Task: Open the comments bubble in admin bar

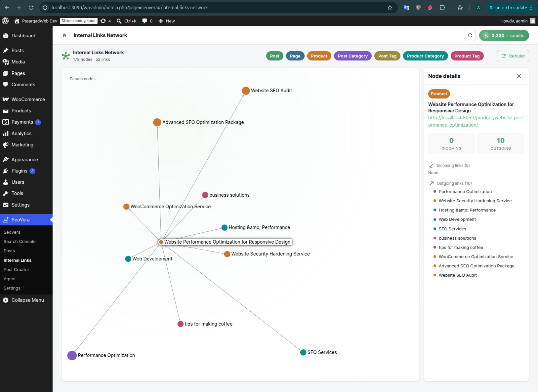Action: 145,21
